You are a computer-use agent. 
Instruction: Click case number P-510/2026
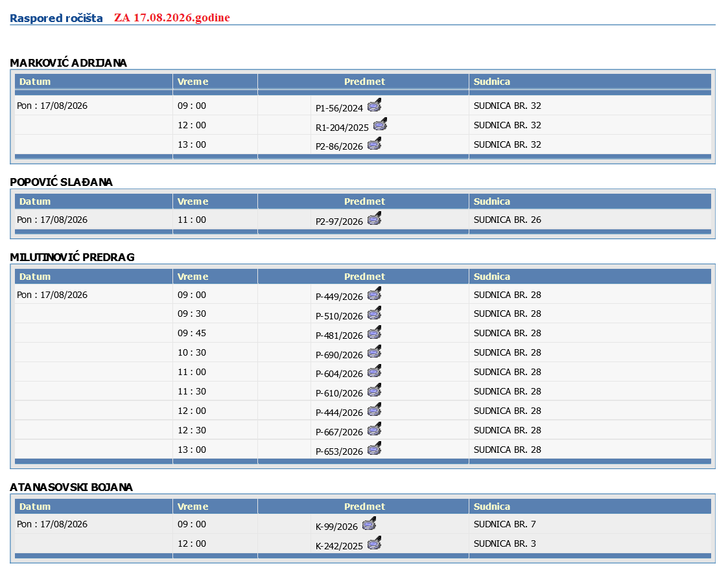pyautogui.click(x=339, y=316)
